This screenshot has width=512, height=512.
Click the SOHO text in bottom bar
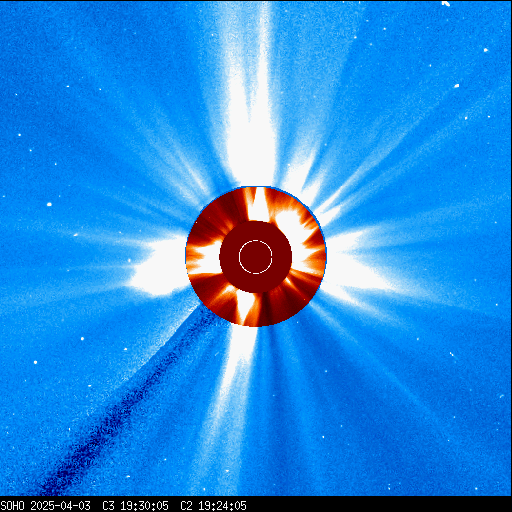pyautogui.click(x=12, y=506)
